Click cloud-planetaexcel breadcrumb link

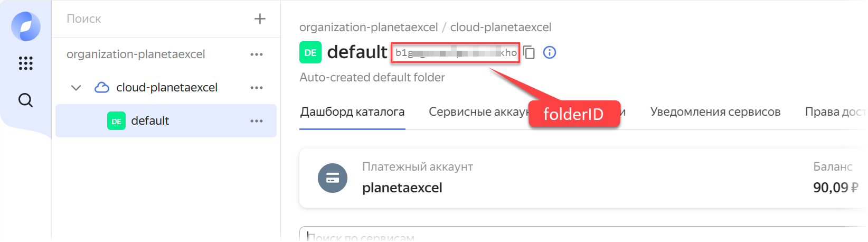pos(501,27)
